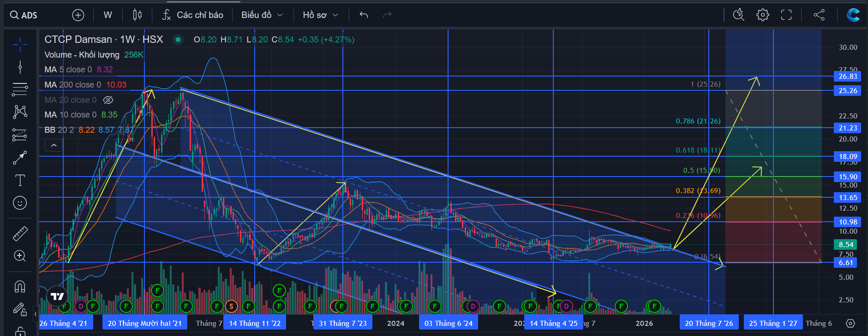
Task: Select the 0.382 (13.69) Fibonacci level label
Action: coord(698,191)
